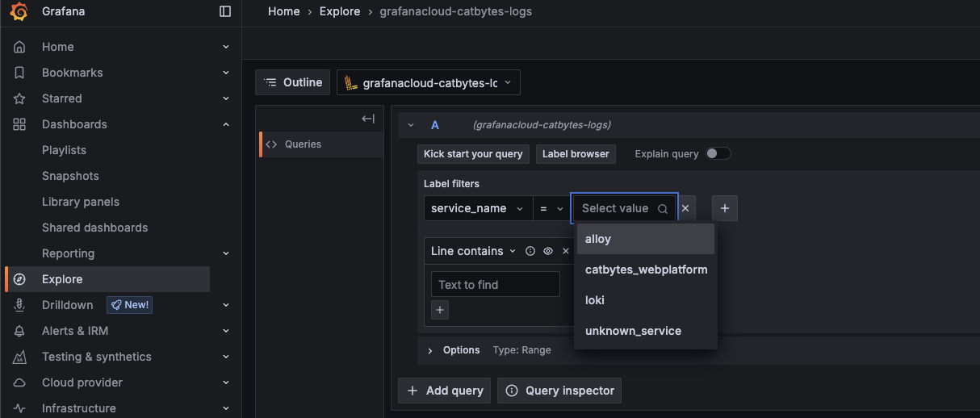980x418 pixels.
Task: Select alloy from value list
Action: 646,239
